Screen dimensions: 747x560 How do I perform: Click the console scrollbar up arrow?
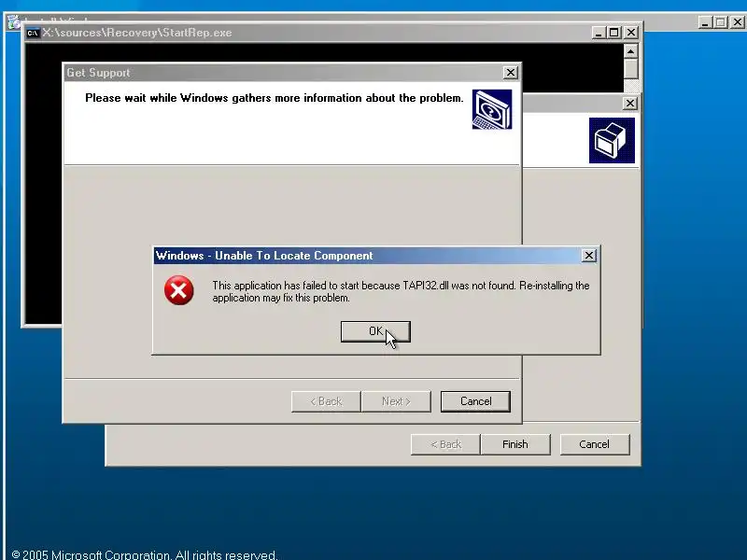(631, 51)
